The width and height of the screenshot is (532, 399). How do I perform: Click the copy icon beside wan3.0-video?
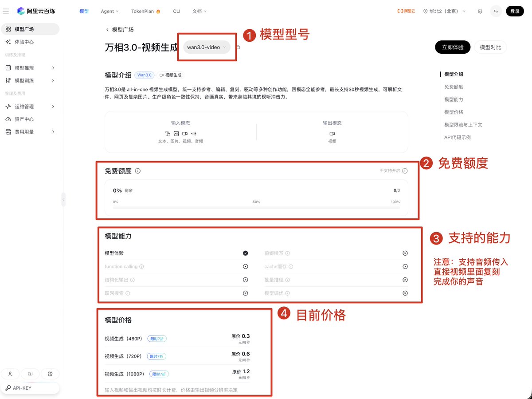coord(238,47)
